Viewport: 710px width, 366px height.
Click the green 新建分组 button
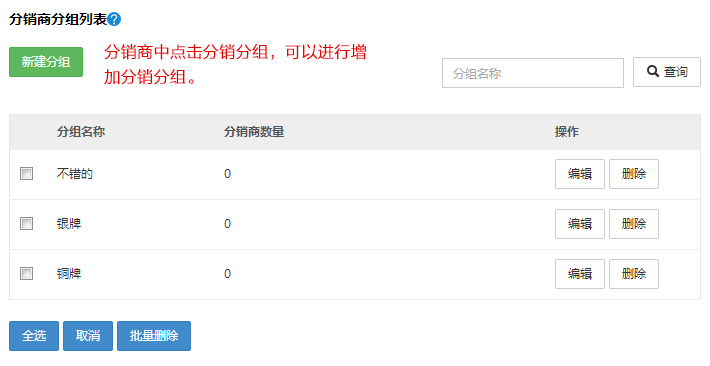[x=46, y=62]
